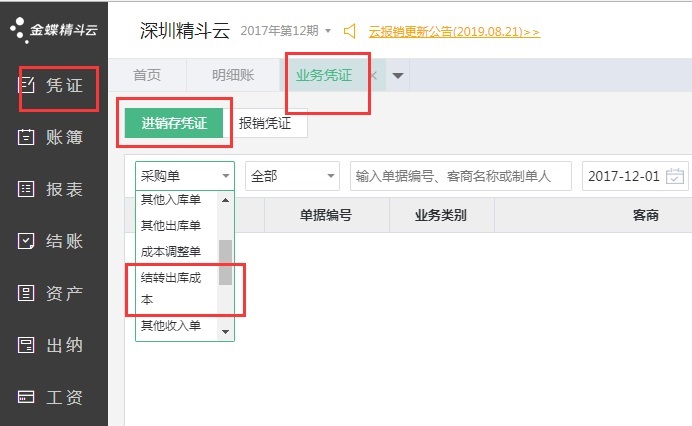
Task: Click the 业务类别 column header
Action: (441, 215)
